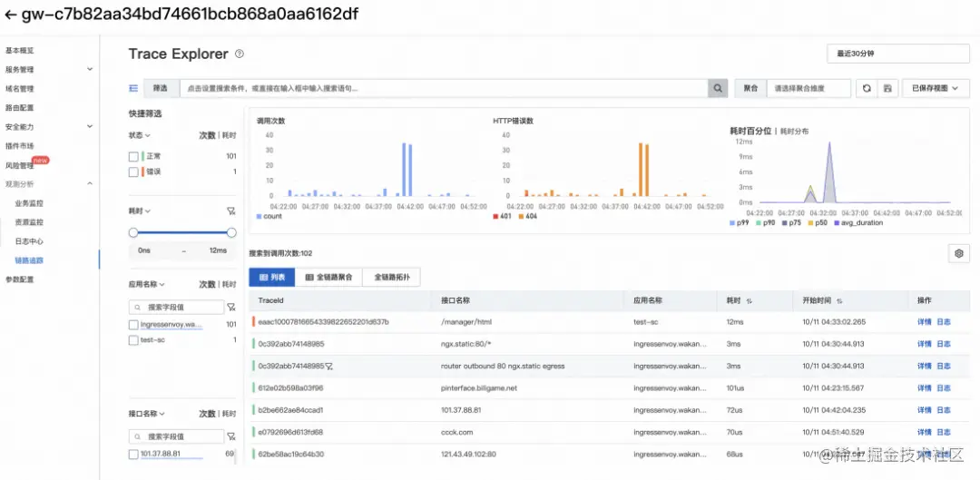Clear the 接口名称 filter funnel icon
Viewport: 980px width, 480px height.
click(230, 436)
